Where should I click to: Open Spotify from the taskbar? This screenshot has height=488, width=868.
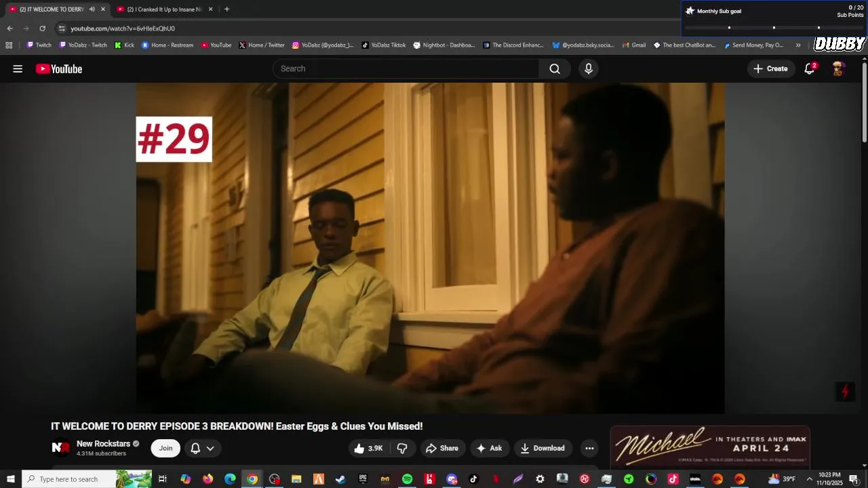click(x=407, y=479)
